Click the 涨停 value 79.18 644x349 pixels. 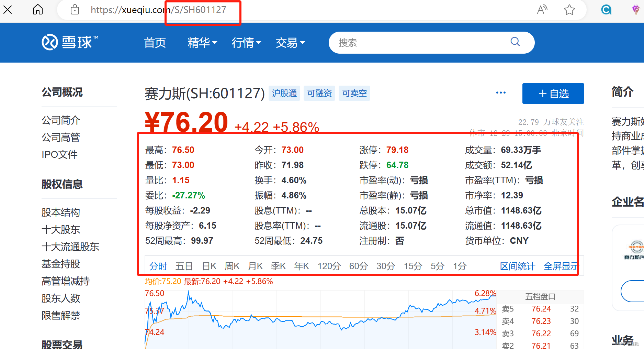[397, 150]
